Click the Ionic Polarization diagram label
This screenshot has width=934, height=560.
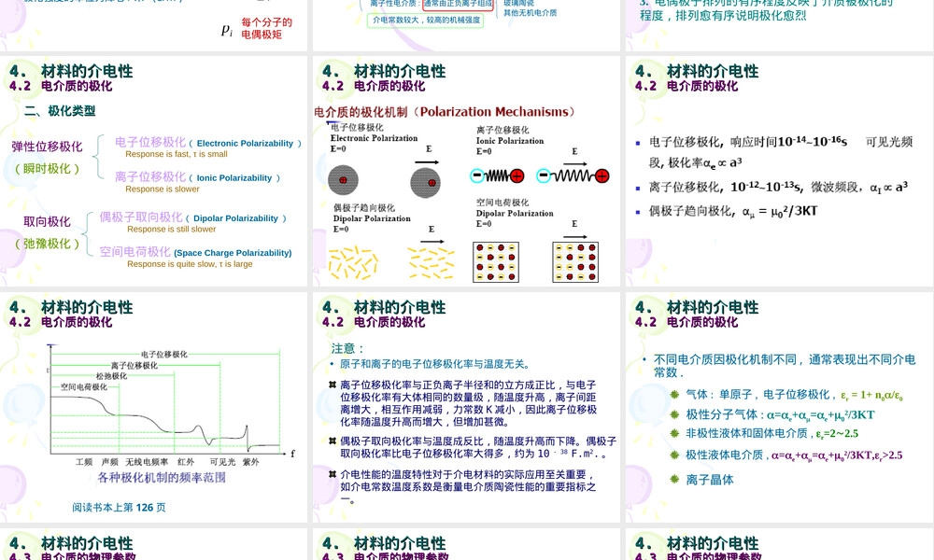(510, 141)
